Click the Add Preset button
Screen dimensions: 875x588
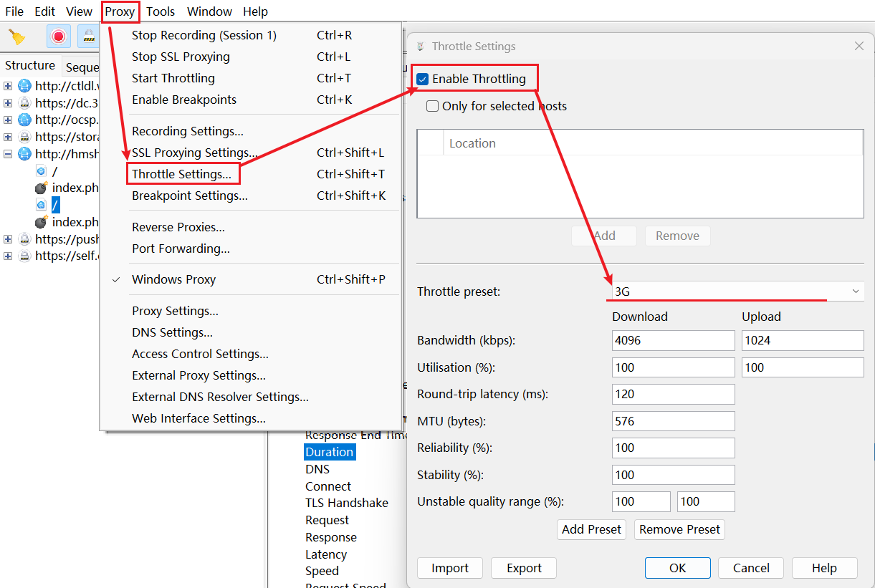(591, 529)
